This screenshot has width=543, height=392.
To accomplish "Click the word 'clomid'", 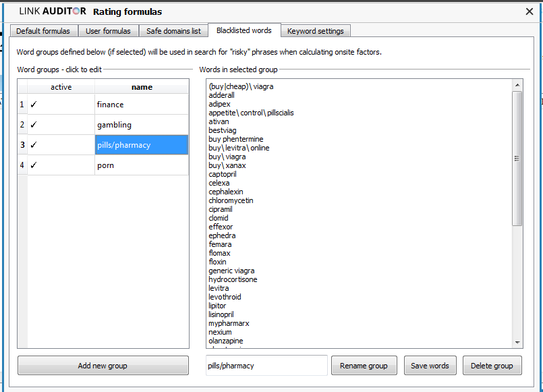I will 219,218.
